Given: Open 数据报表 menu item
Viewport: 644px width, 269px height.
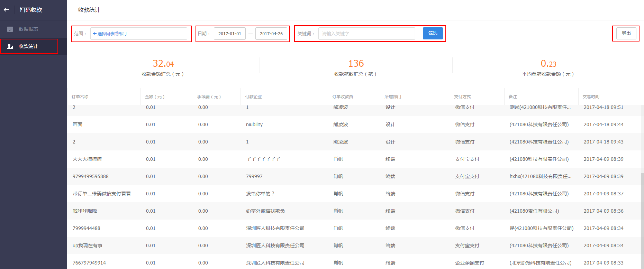Looking at the screenshot, I should [28, 29].
